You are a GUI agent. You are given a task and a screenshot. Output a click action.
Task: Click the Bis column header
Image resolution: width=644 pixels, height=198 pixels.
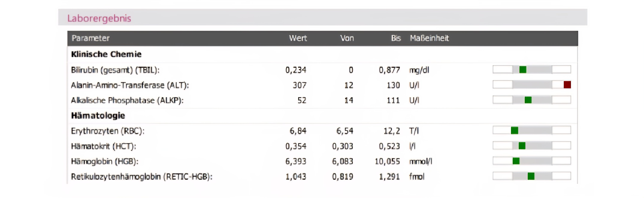click(x=396, y=38)
